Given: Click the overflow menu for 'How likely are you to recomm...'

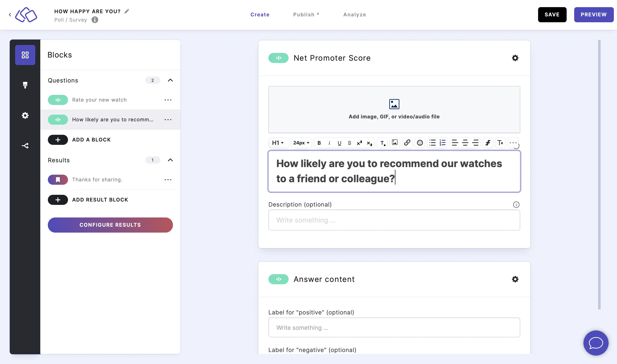Looking at the screenshot, I should [x=168, y=119].
